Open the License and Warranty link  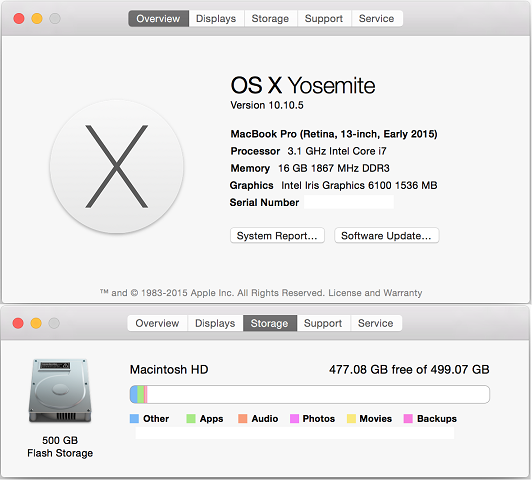[375, 293]
